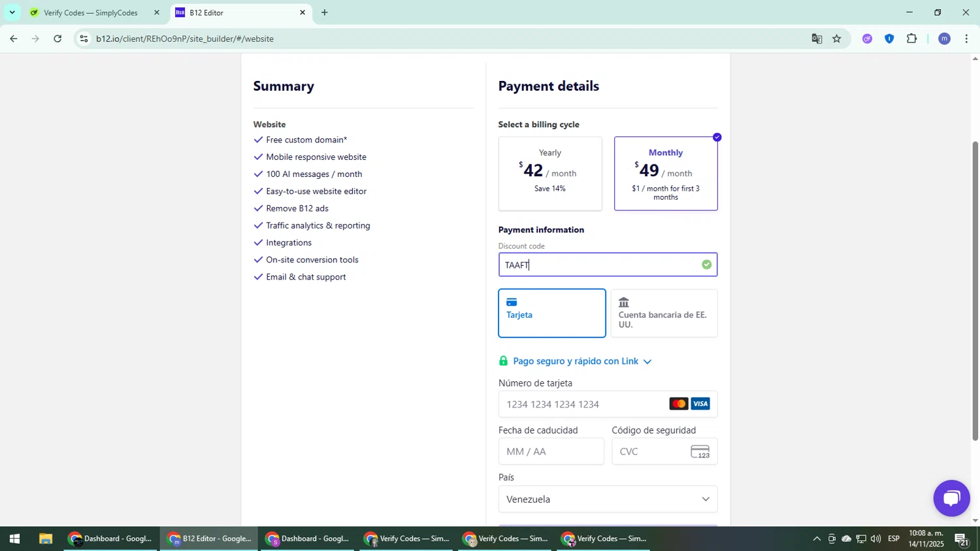Image resolution: width=980 pixels, height=551 pixels.
Task: Switch to Verify Codes — SimplyCodes tab
Action: pos(91,12)
